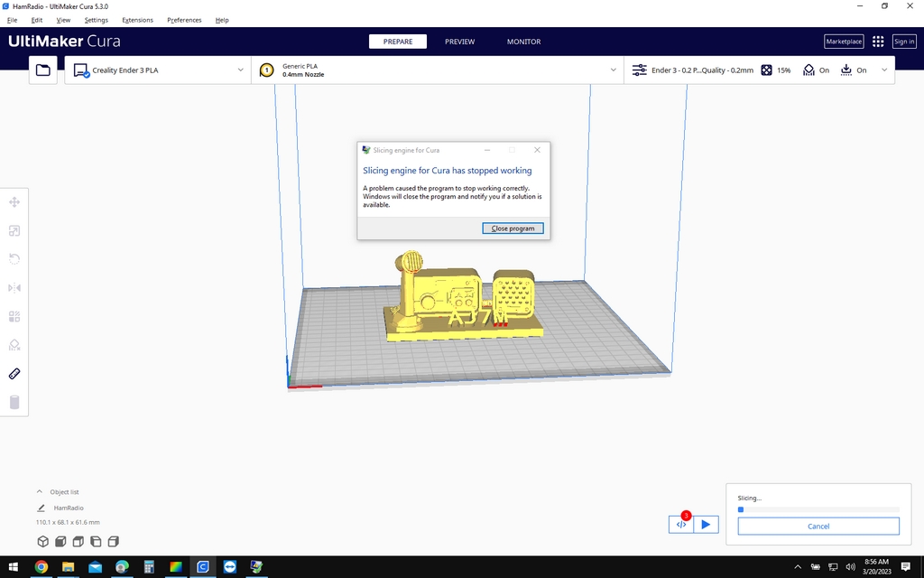
Task: Select the Rotate tool in left toolbar
Action: [x=14, y=259]
